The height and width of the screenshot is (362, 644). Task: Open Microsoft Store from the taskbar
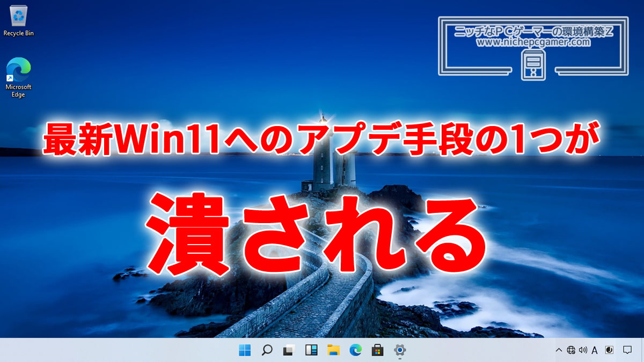(x=377, y=350)
